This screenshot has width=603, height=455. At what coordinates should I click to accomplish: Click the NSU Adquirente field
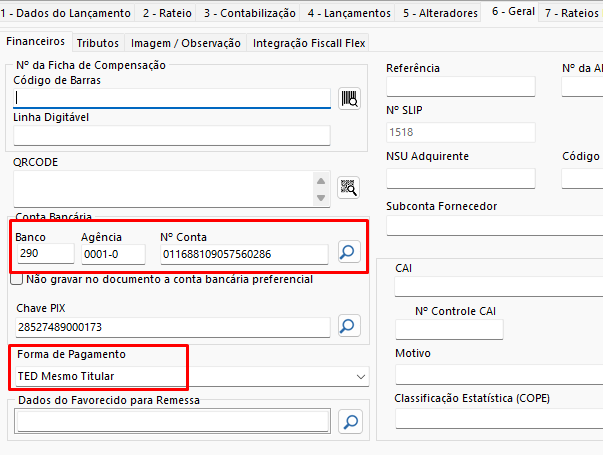pos(460,178)
